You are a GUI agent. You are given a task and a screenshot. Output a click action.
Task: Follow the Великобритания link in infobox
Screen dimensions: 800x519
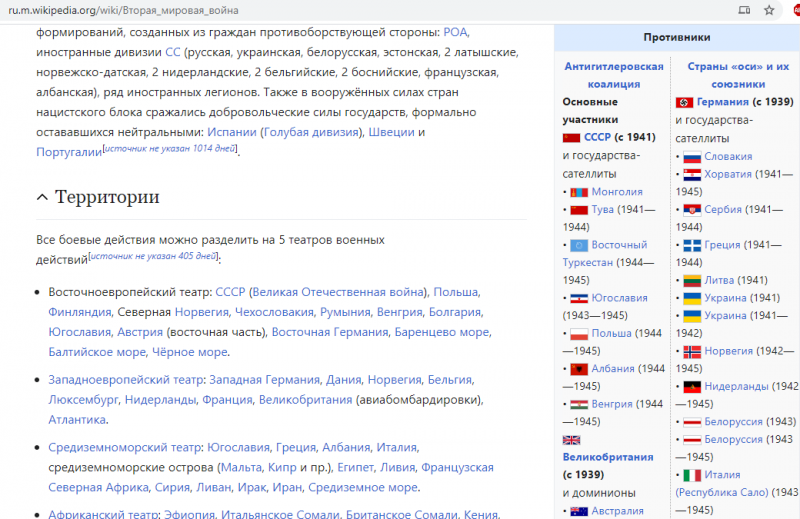pos(606,457)
